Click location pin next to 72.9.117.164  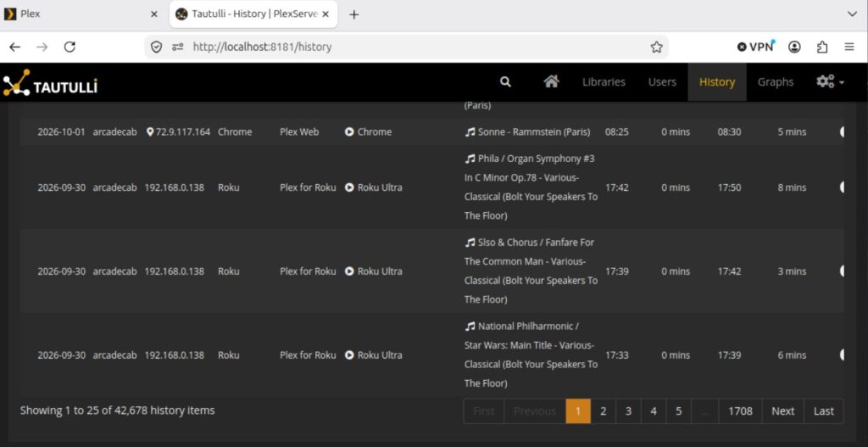pos(150,131)
